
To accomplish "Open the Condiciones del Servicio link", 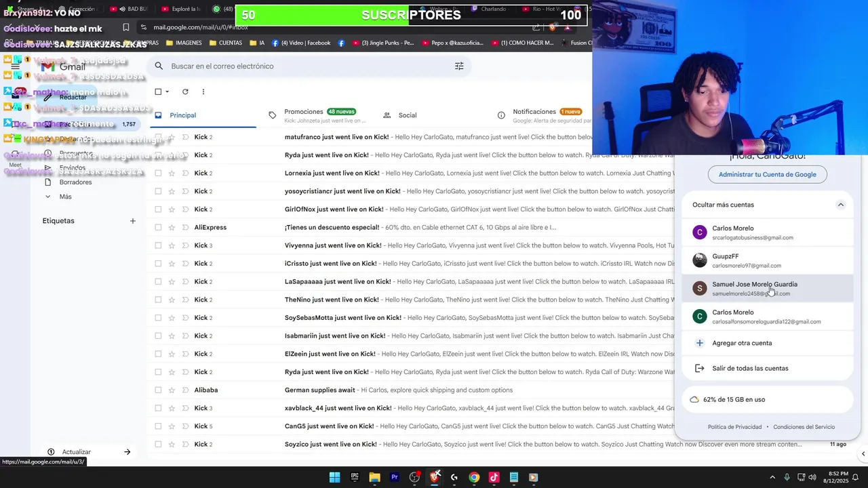I will (x=804, y=427).
